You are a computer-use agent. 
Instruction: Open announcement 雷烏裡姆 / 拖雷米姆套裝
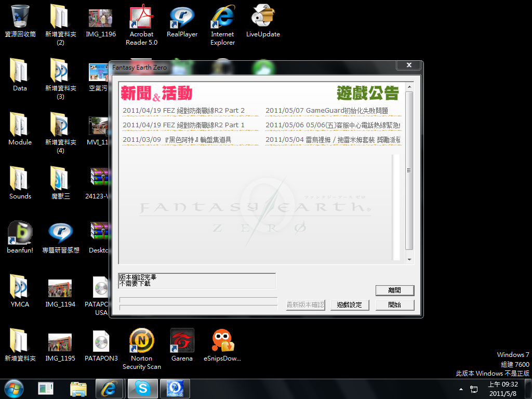[333, 140]
